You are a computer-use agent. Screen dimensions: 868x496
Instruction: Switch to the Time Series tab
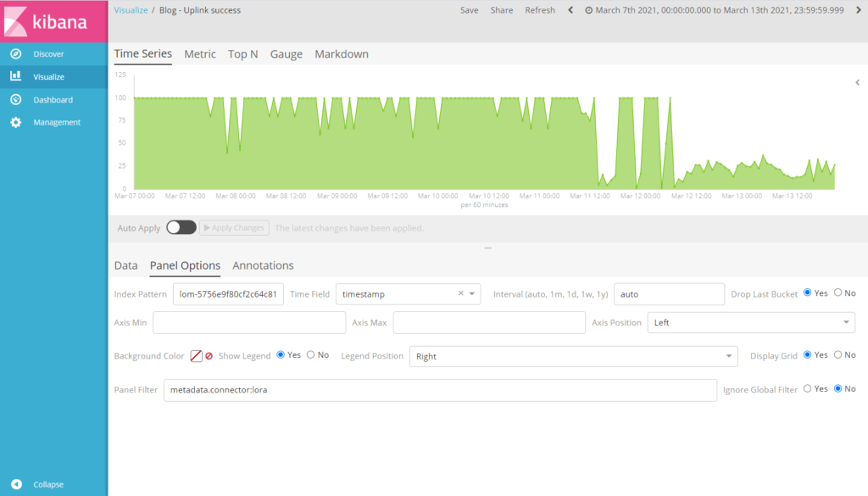pyautogui.click(x=142, y=53)
